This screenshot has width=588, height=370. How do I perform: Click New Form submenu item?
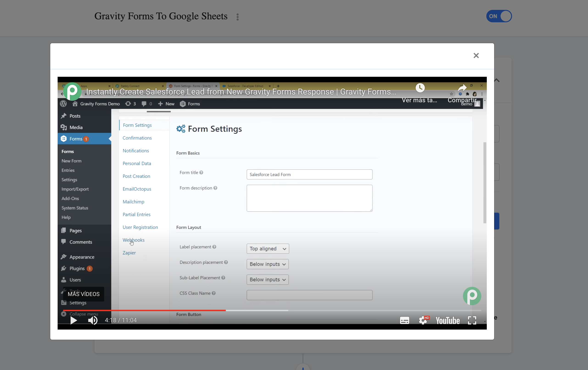[71, 161]
